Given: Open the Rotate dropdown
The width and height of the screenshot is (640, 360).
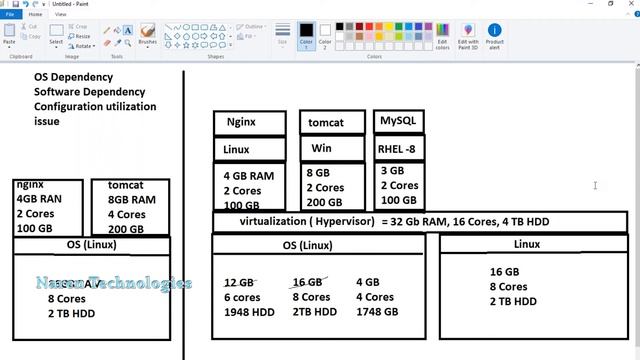Looking at the screenshot, I should (82, 46).
